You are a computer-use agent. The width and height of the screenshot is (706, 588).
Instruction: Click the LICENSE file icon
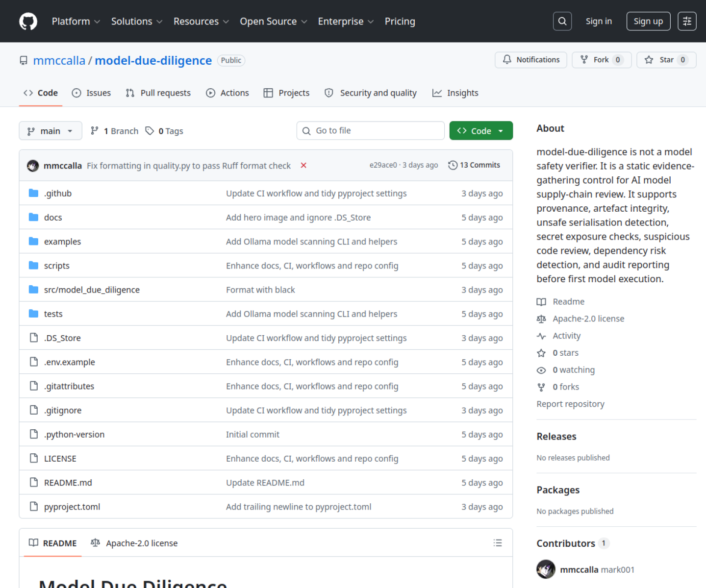34,458
